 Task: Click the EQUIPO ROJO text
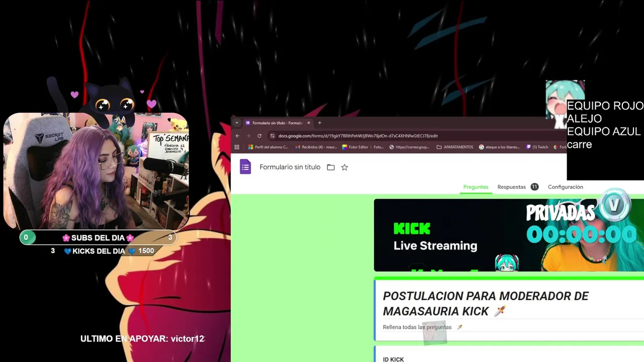(x=605, y=106)
